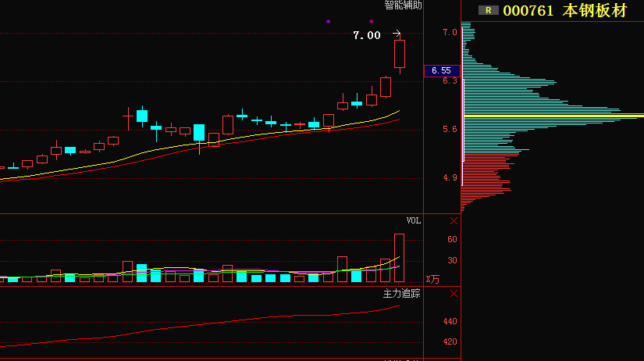Viewport: 644px width, 361px height.
Task: Select the 主力追踪 indicator label
Action: [401, 294]
